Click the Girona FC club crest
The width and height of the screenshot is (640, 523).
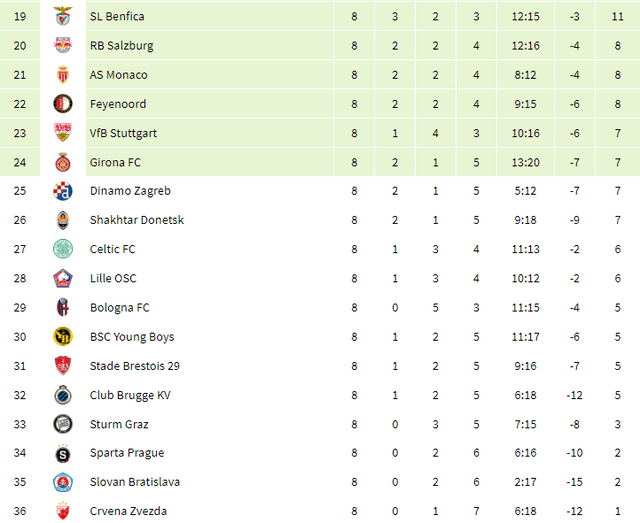click(x=63, y=162)
